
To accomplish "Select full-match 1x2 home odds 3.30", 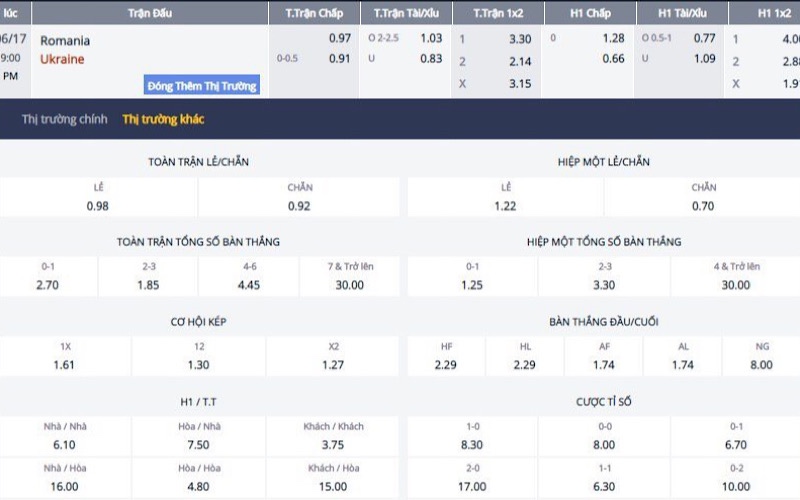I will (x=519, y=39).
